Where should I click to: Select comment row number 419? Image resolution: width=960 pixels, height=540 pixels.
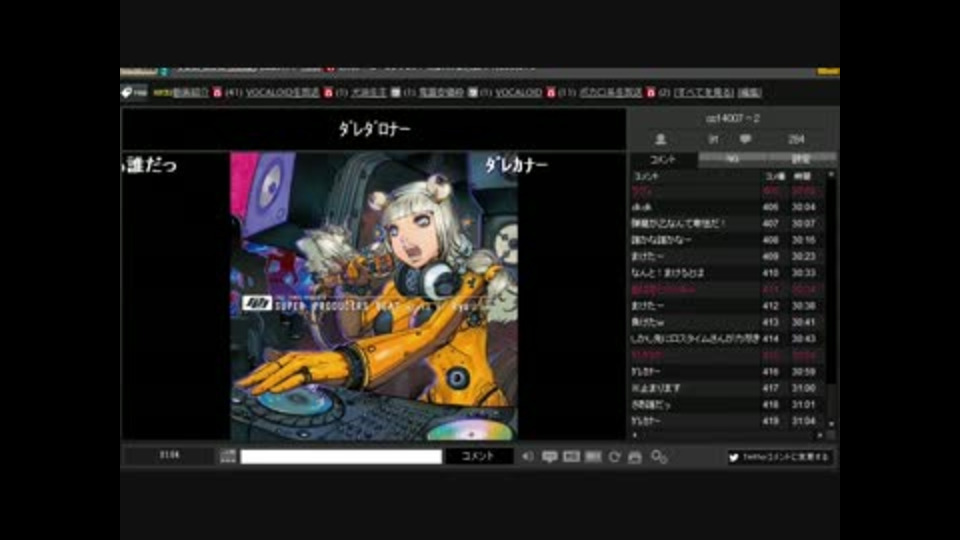pos(727,421)
